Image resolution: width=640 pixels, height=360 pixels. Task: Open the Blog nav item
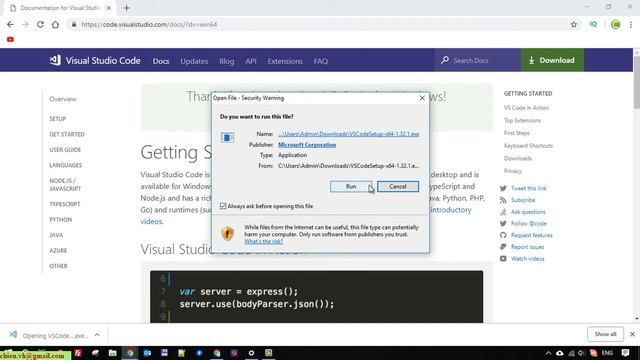click(227, 61)
